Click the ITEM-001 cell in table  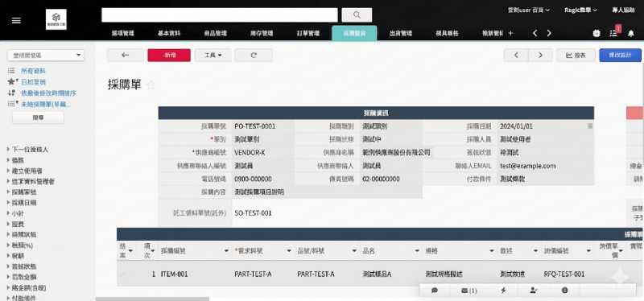(x=174, y=274)
